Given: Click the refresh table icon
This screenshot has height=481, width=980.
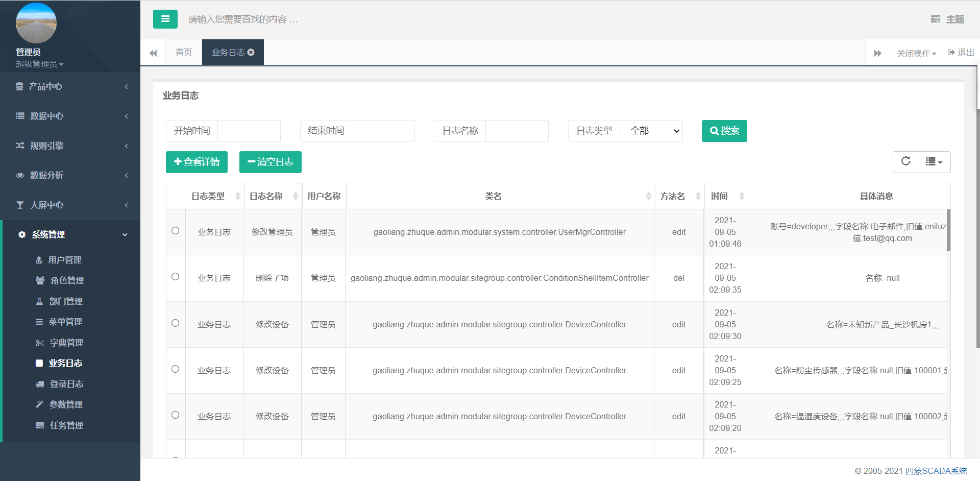Looking at the screenshot, I should [x=905, y=161].
